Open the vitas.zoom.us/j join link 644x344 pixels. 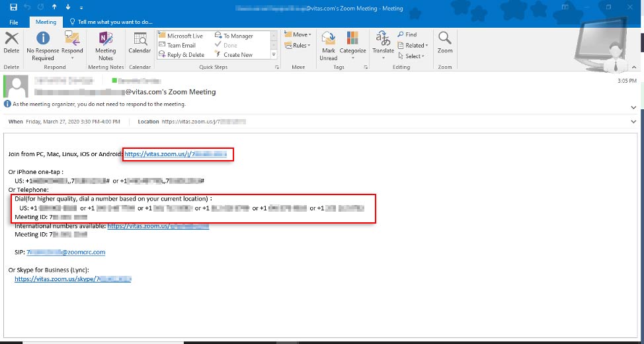click(176, 154)
